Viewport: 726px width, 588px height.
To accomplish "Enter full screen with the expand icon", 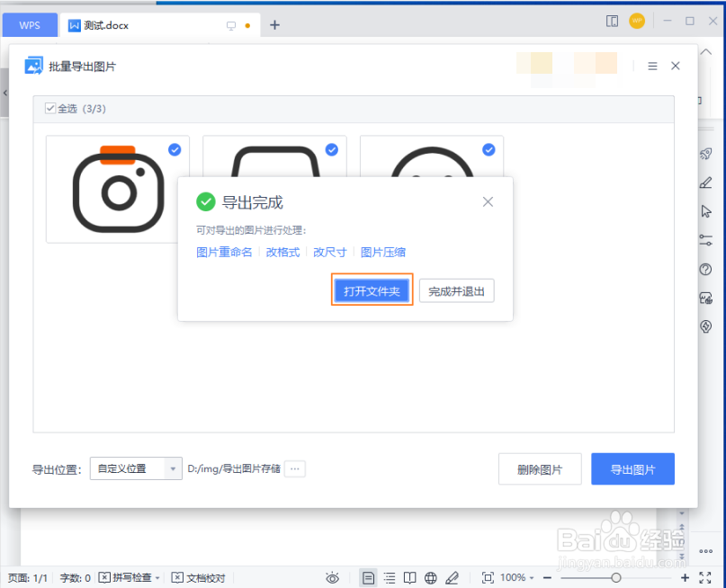I will pyautogui.click(x=705, y=577).
